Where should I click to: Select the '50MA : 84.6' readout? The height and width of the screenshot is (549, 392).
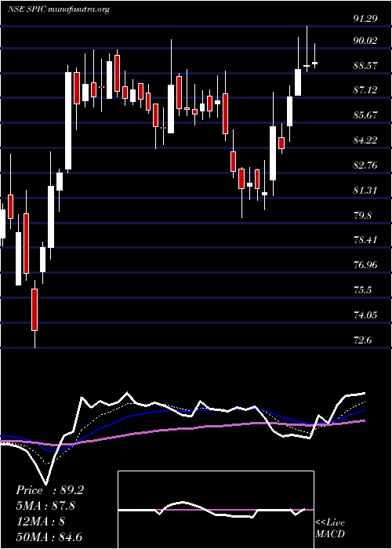(x=49, y=537)
